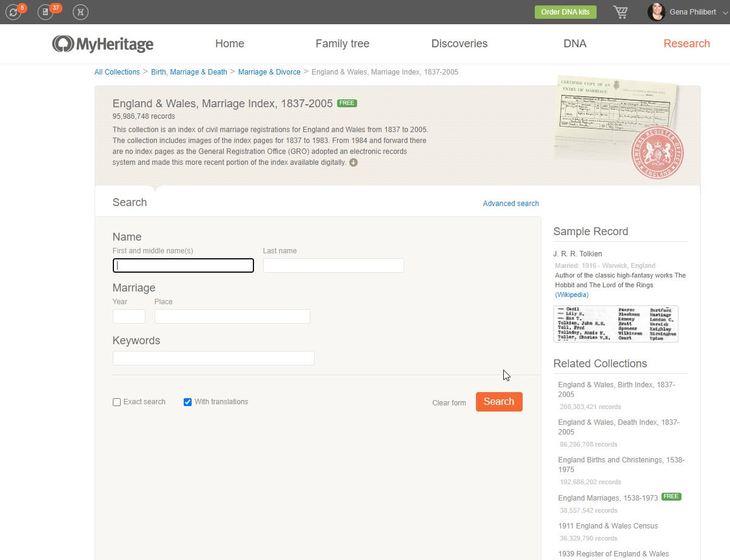The height and width of the screenshot is (560, 730).
Task: Enable the Exact search checkbox
Action: tap(117, 402)
